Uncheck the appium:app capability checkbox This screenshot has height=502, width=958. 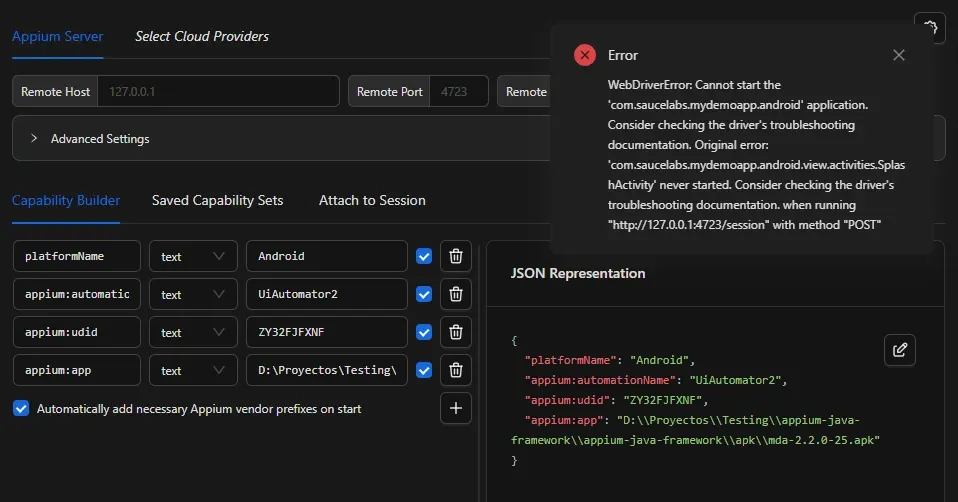424,369
